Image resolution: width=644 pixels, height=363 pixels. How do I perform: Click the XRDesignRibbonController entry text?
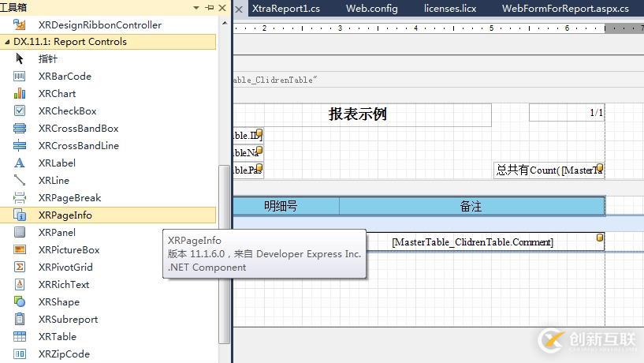[100, 24]
